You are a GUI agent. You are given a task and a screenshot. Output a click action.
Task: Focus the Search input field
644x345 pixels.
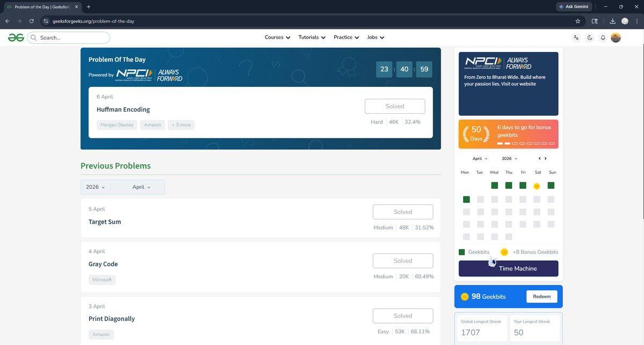coord(68,38)
